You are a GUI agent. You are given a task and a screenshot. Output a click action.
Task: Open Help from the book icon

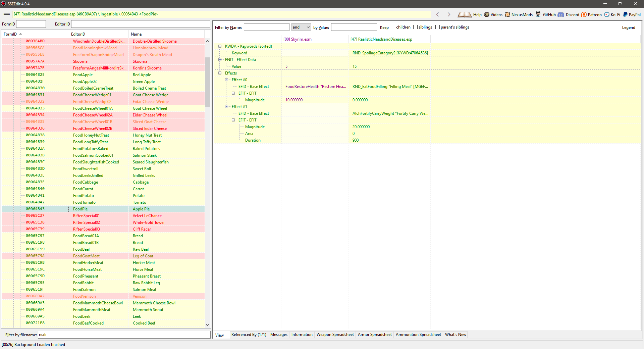tap(469, 14)
